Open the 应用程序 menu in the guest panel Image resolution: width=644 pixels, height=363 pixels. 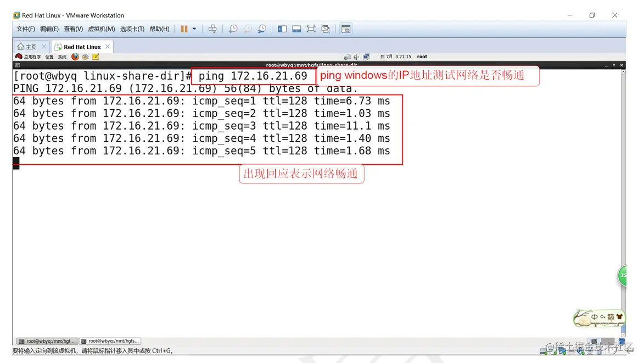pyautogui.click(x=29, y=57)
